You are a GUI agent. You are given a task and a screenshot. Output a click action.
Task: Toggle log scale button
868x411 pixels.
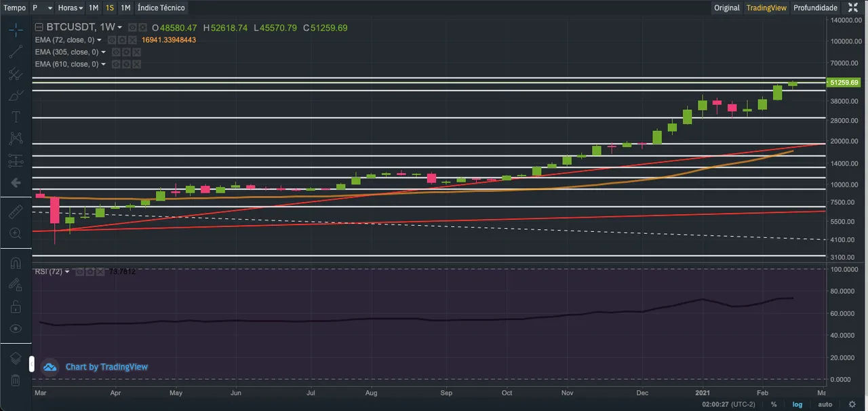point(797,404)
